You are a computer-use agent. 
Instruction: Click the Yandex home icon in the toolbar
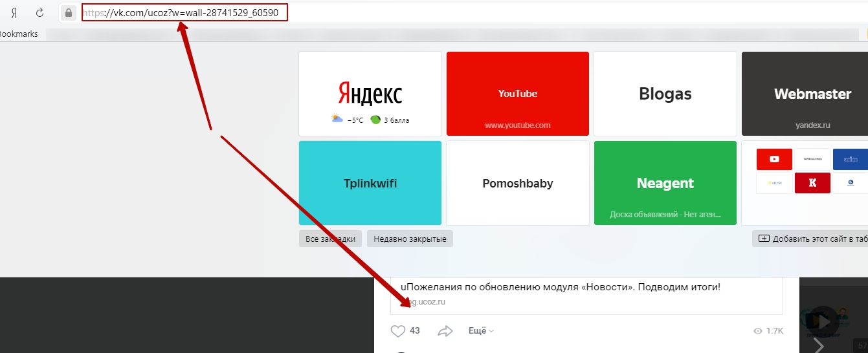[14, 12]
